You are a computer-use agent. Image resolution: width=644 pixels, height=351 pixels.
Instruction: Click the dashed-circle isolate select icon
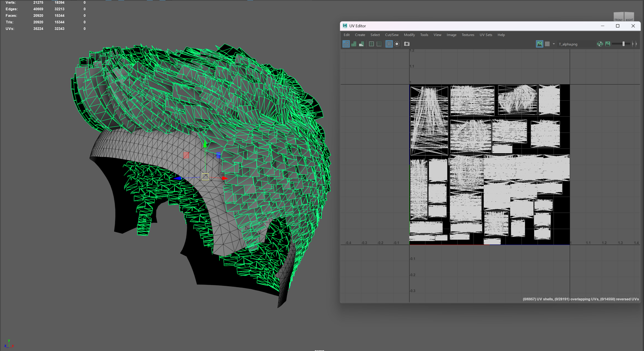coord(397,44)
